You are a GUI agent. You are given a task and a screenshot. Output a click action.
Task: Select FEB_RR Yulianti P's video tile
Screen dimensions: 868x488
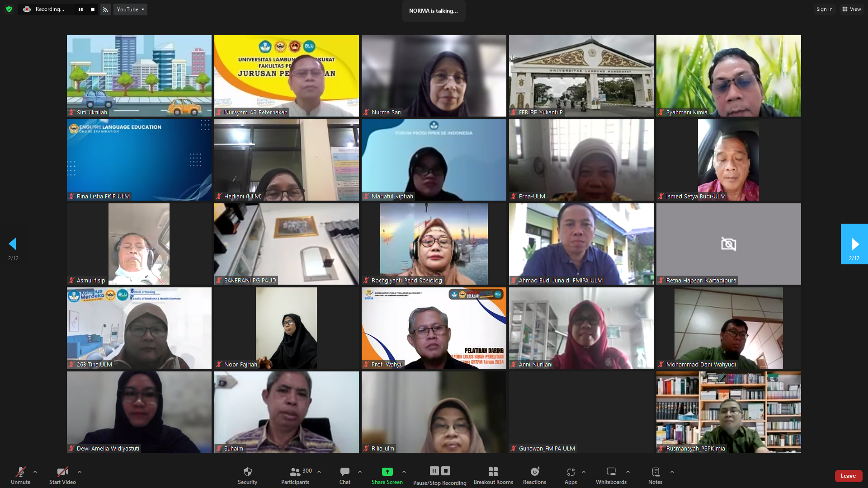tap(581, 76)
